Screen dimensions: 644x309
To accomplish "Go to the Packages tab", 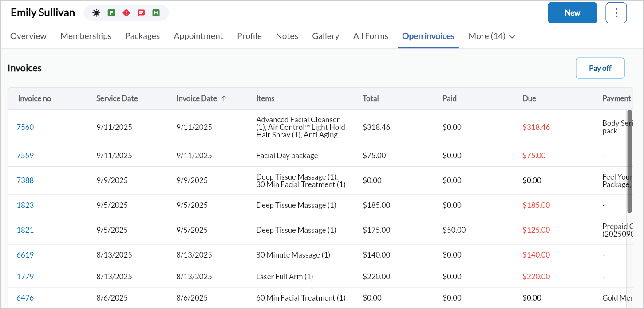I will [x=142, y=36].
